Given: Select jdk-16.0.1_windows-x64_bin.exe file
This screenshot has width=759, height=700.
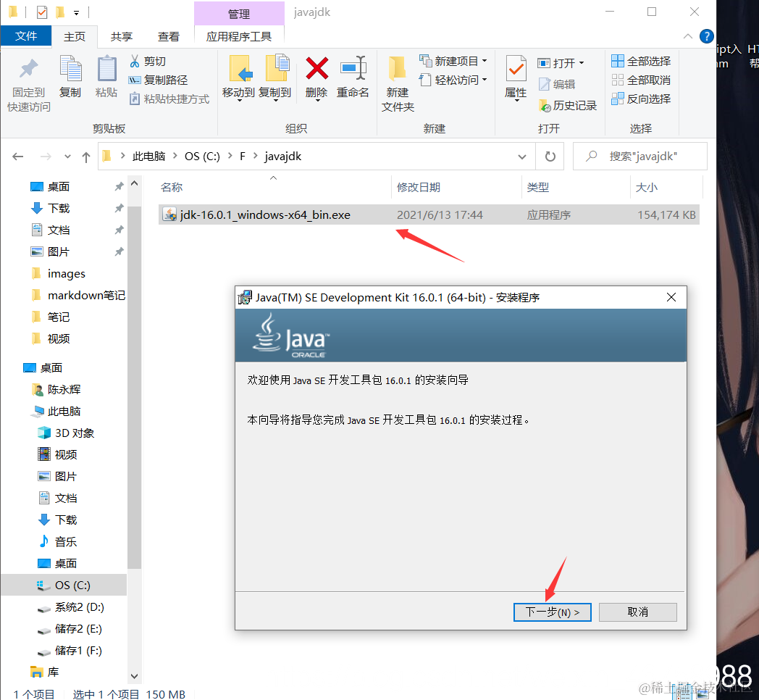Looking at the screenshot, I should pos(429,214).
